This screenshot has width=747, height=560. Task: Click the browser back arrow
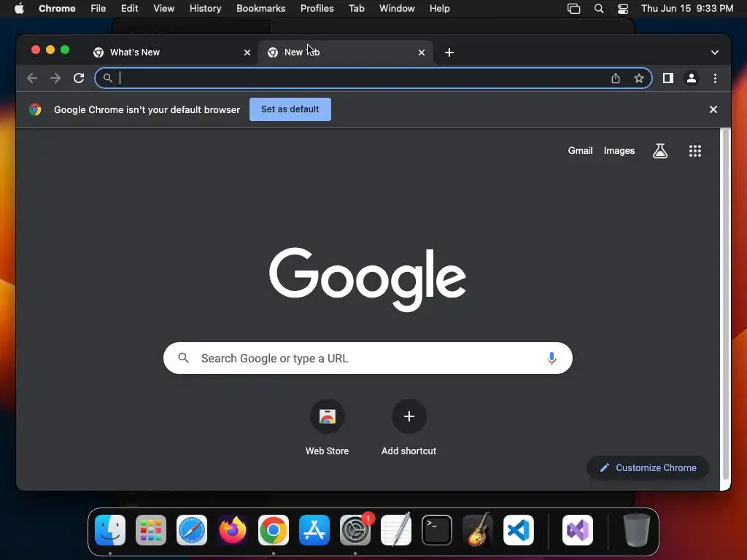tap(32, 78)
